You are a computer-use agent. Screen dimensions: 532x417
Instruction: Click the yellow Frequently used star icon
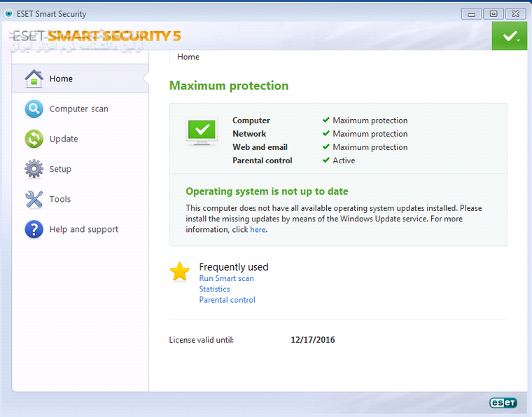(179, 272)
